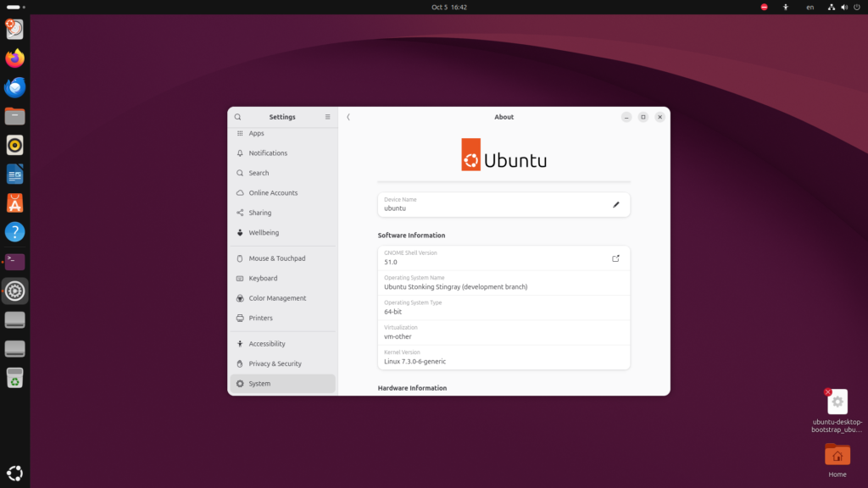The width and height of the screenshot is (868, 488).
Task: Click the Sharing icon in sidebar
Action: tap(240, 213)
